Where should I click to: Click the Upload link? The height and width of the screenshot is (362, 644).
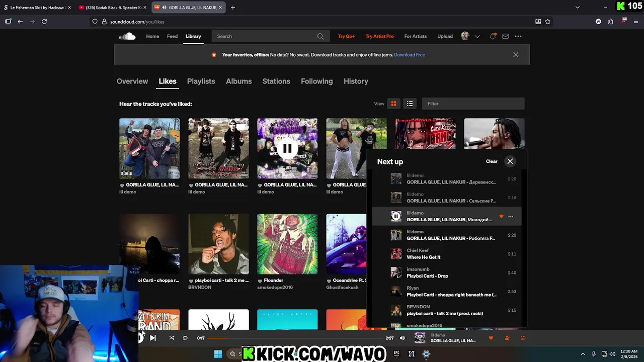pos(445,36)
